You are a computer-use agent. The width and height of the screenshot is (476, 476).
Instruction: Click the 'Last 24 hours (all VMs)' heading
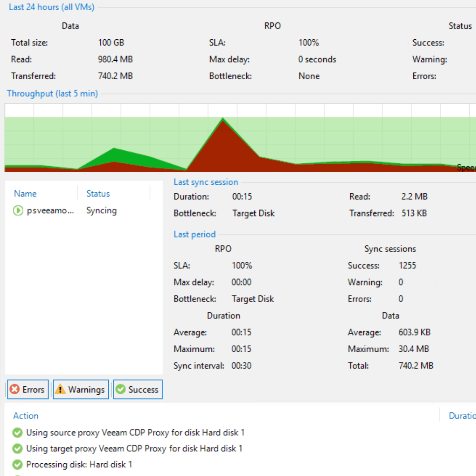pyautogui.click(x=52, y=7)
